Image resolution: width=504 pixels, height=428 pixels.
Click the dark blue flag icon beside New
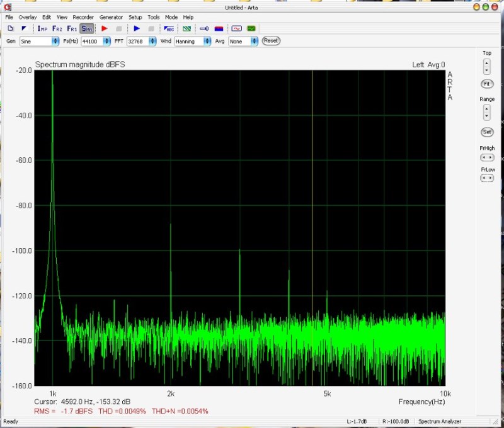(x=24, y=28)
